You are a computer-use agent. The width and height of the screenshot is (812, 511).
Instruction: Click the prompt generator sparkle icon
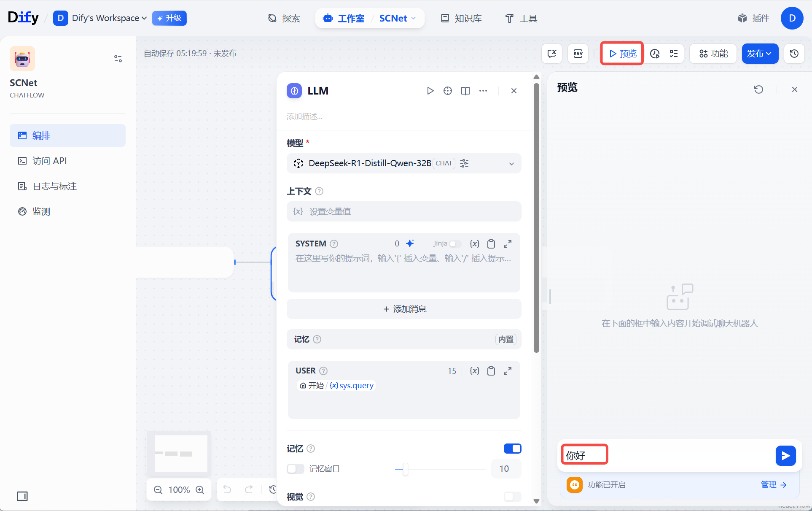click(410, 243)
